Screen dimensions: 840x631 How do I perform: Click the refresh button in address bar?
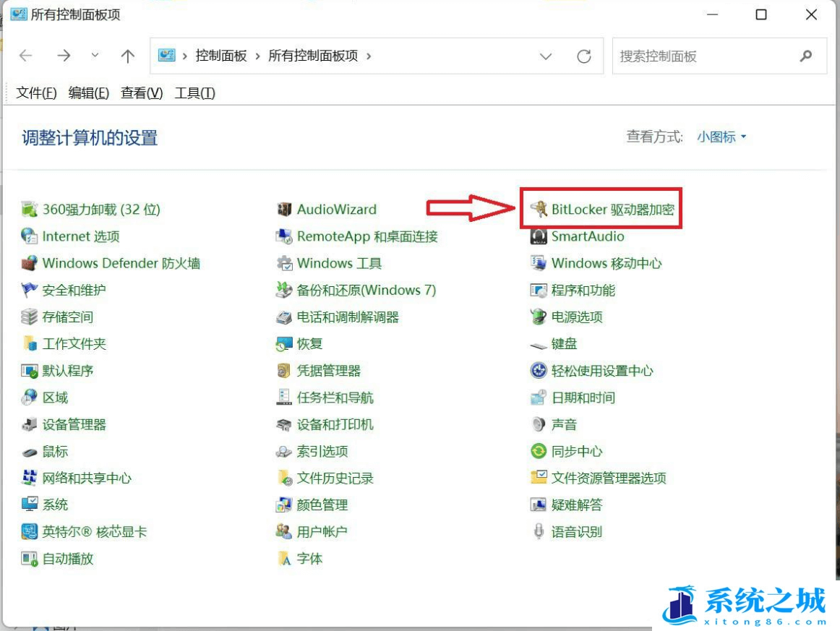(x=584, y=56)
